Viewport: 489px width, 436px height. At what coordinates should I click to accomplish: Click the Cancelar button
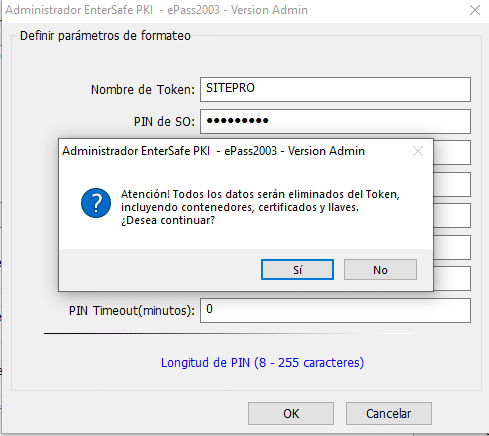point(389,413)
